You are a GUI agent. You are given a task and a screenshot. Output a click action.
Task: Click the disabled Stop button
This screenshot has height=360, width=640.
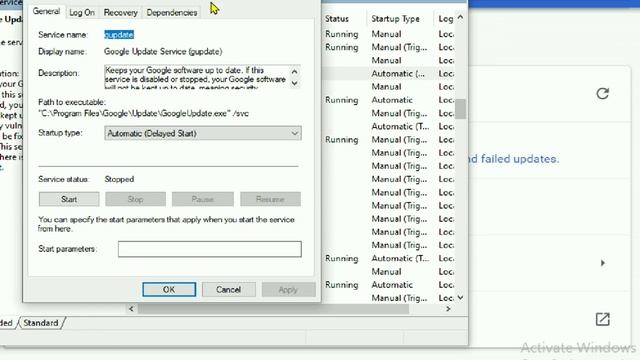(136, 199)
